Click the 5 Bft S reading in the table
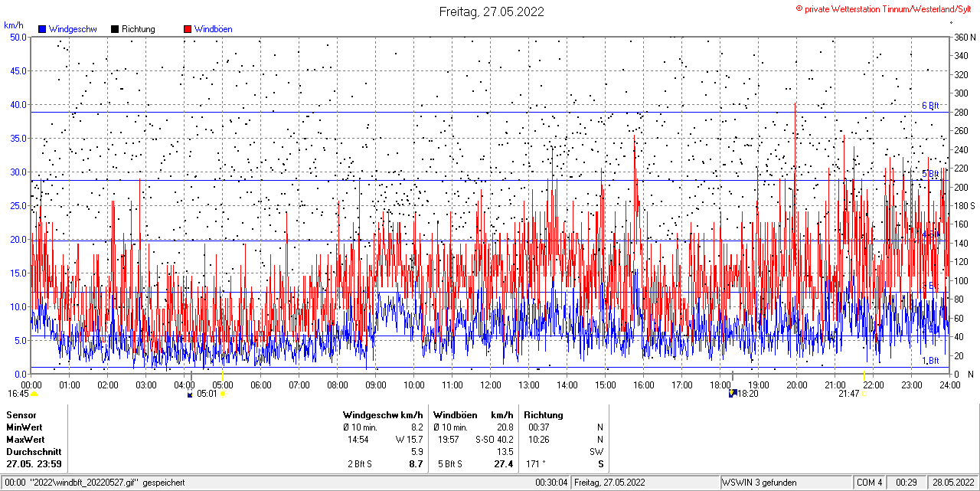The image size is (980, 491). click(x=449, y=464)
